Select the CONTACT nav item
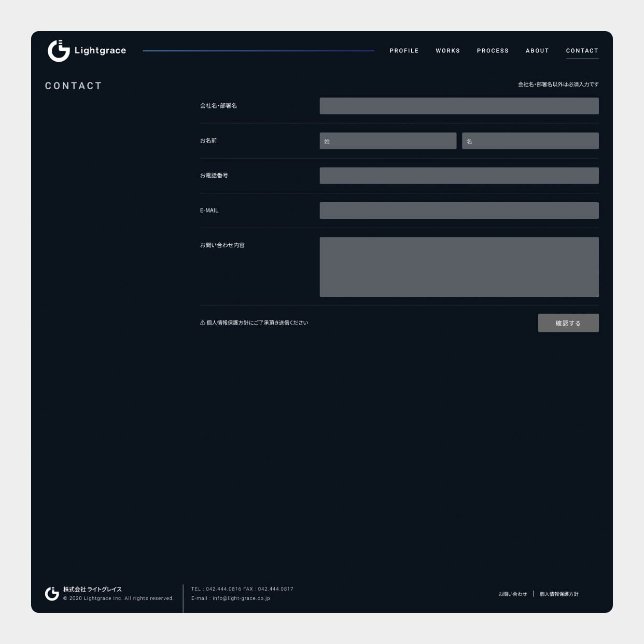The height and width of the screenshot is (644, 644). tap(582, 51)
